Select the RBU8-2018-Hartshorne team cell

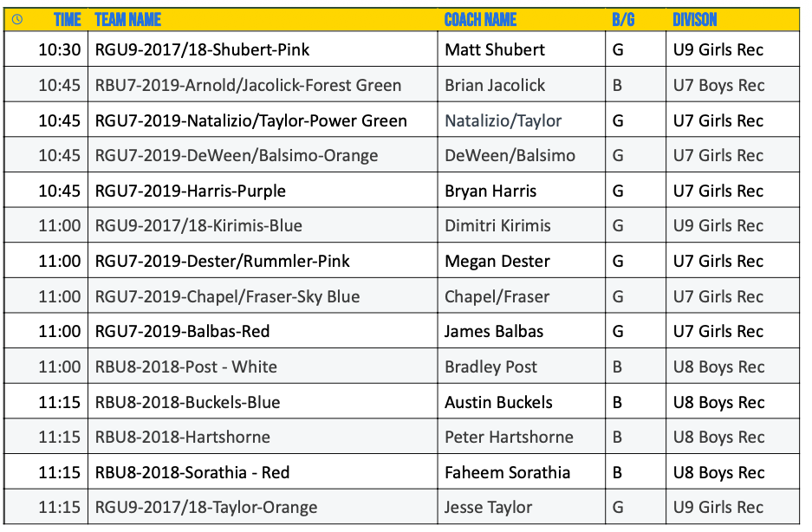(x=182, y=438)
